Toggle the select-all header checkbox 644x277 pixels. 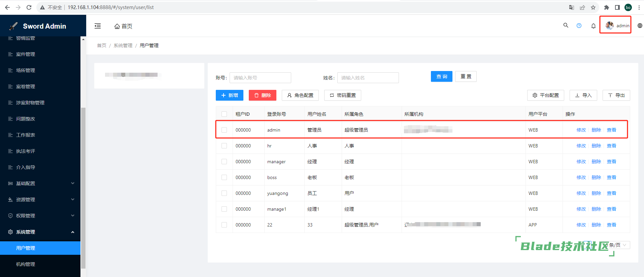click(x=224, y=114)
